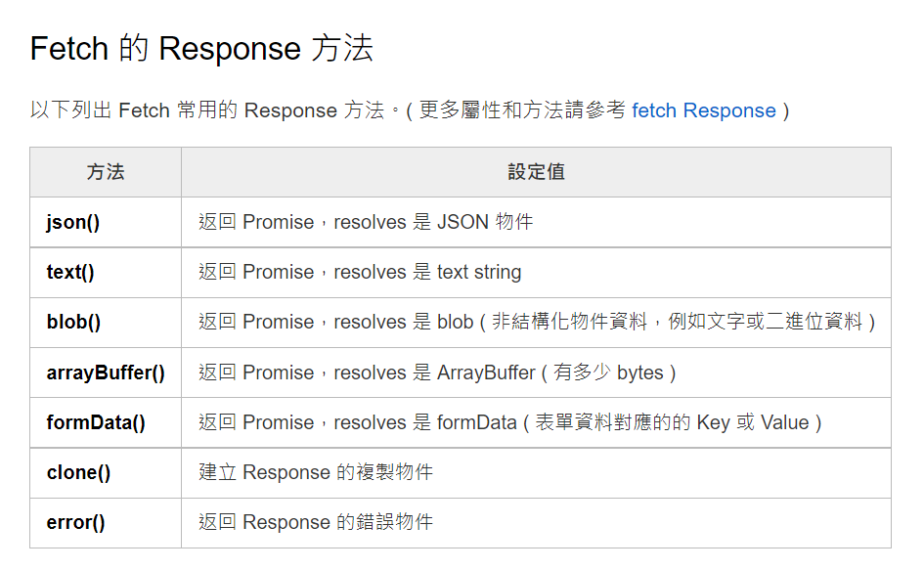Click the text() method cell
The height and width of the screenshot is (570, 924).
[106, 273]
